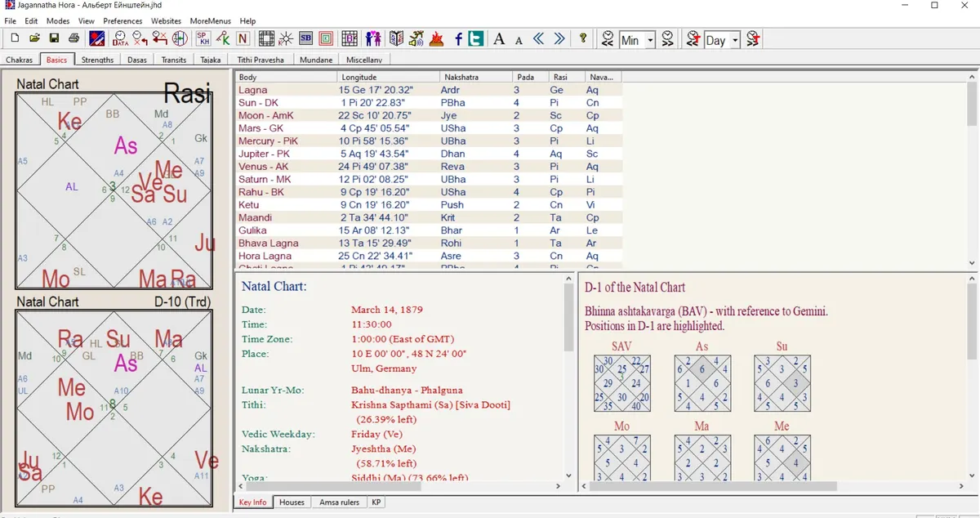Share on Facebook via the f icon
Viewport: 980px width, 518px height.
[458, 38]
